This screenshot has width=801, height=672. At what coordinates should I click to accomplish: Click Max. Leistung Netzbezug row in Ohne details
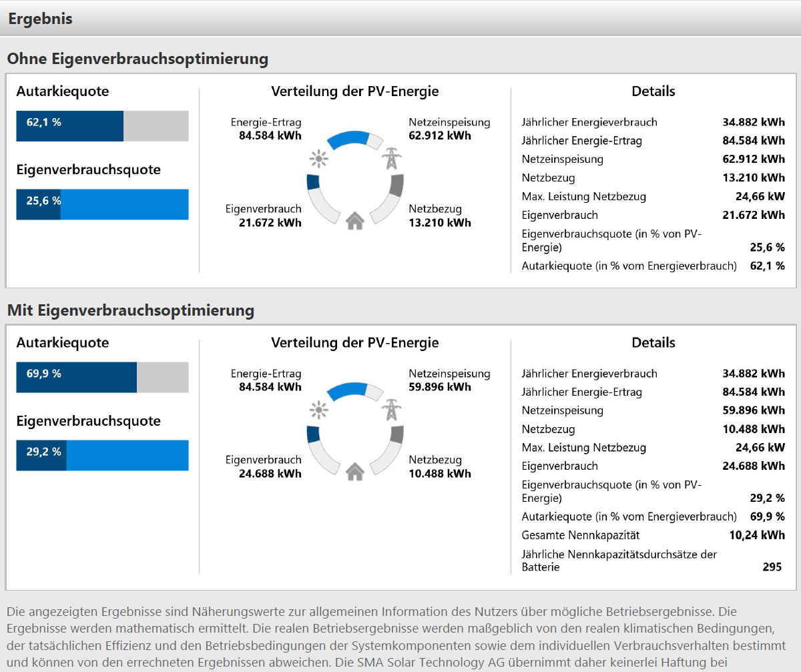tap(653, 196)
